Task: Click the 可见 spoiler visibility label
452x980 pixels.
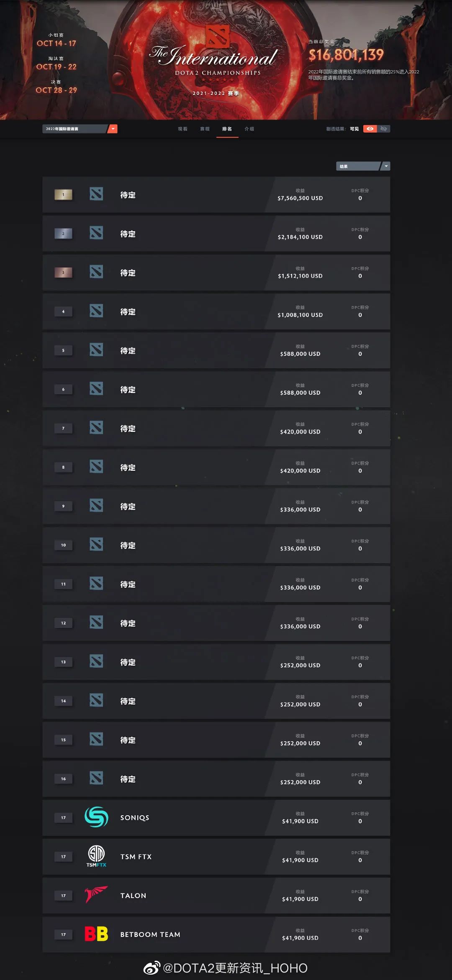Action: tap(354, 129)
